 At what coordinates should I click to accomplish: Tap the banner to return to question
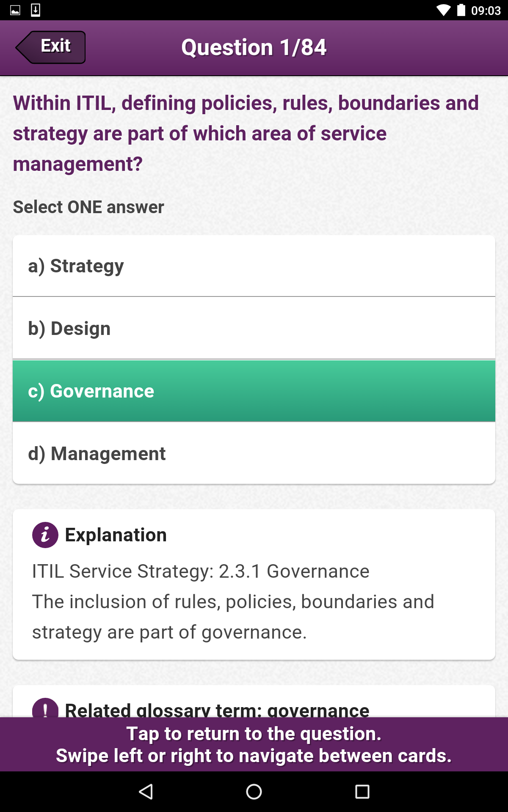[254, 744]
